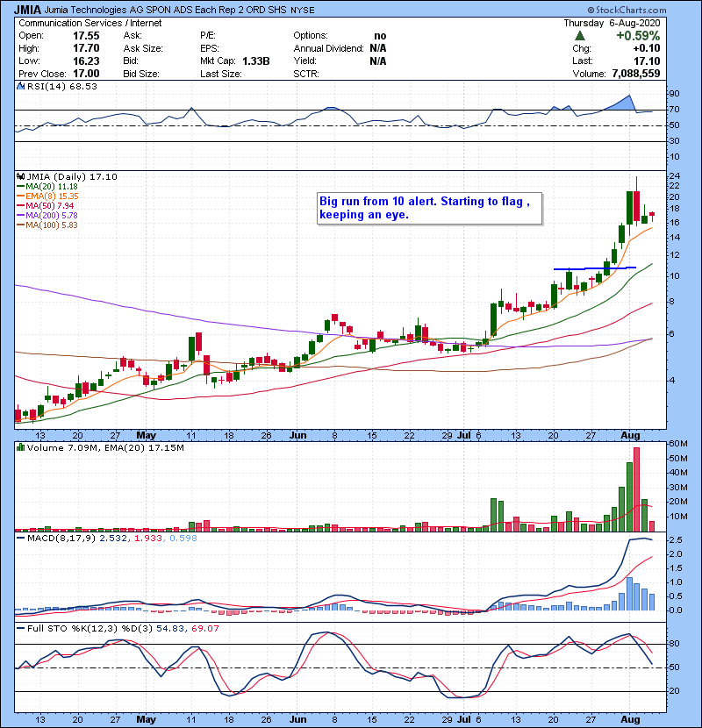Image resolution: width=702 pixels, height=728 pixels.
Task: Click the candlestick icon beside JMIA (Daily)
Action: (x=20, y=176)
